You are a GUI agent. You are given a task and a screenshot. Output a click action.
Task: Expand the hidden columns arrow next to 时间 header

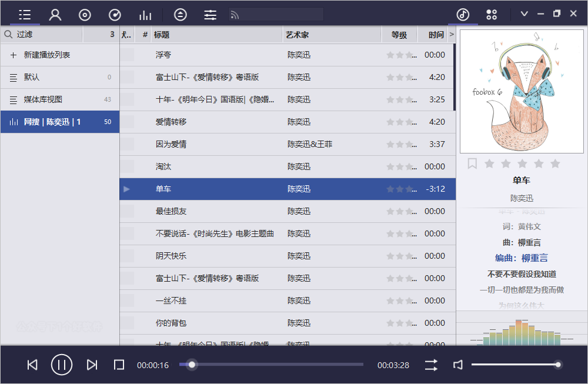[450, 35]
